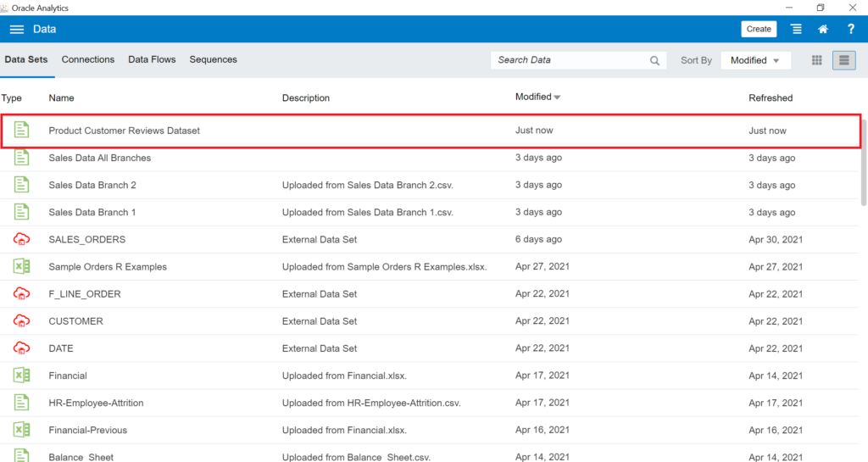
Task: Open the SALES_ORDERS dataset
Action: [87, 240]
